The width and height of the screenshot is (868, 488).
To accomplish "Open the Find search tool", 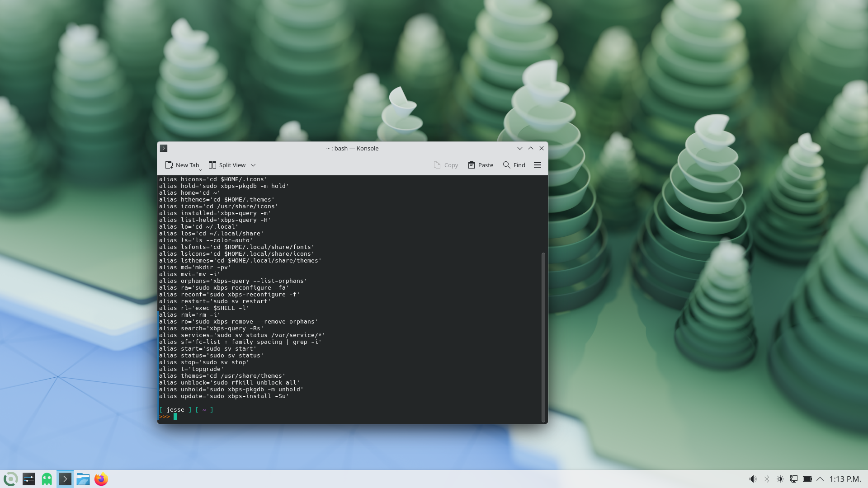I will click(514, 165).
